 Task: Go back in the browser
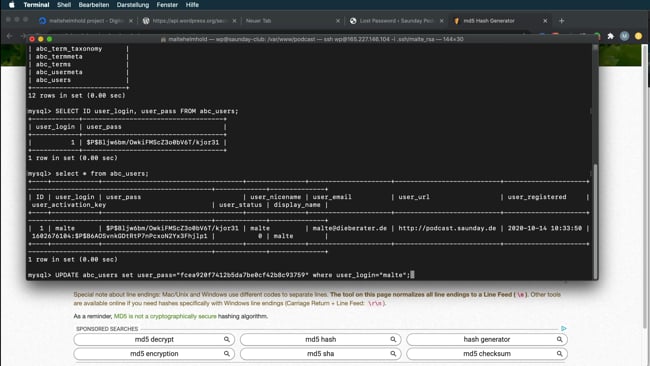coord(10,36)
